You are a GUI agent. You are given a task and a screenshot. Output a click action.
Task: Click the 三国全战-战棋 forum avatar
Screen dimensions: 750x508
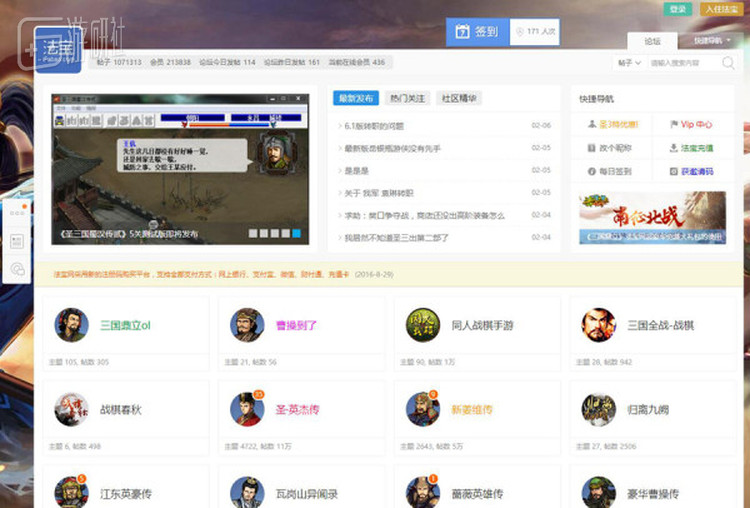pos(598,325)
